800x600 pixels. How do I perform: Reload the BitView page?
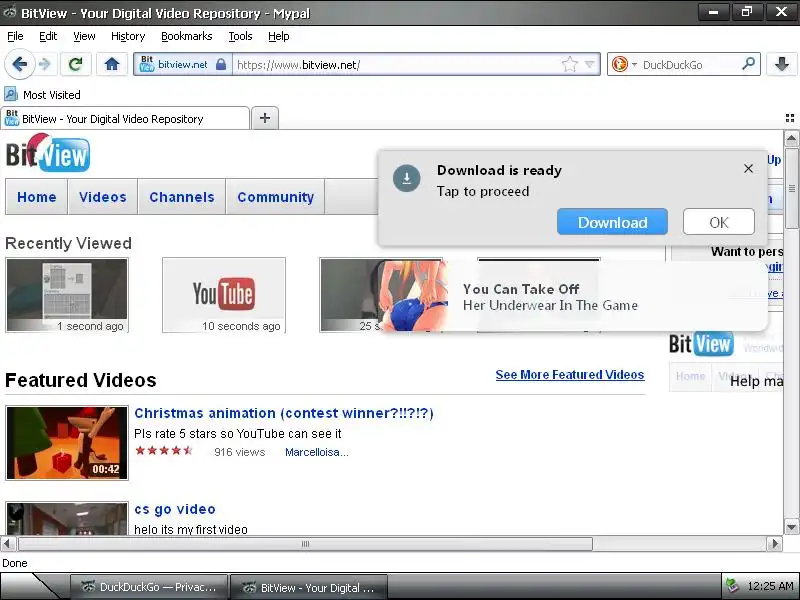tap(76, 64)
